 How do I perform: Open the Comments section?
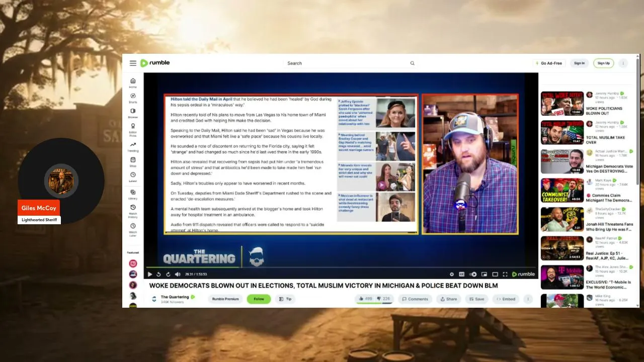[415, 299]
